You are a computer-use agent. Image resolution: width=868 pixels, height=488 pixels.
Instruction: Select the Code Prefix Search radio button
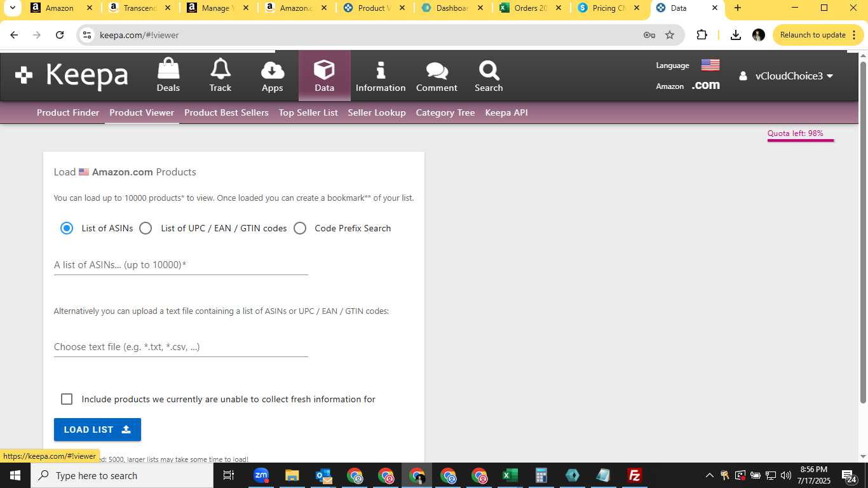click(x=300, y=228)
